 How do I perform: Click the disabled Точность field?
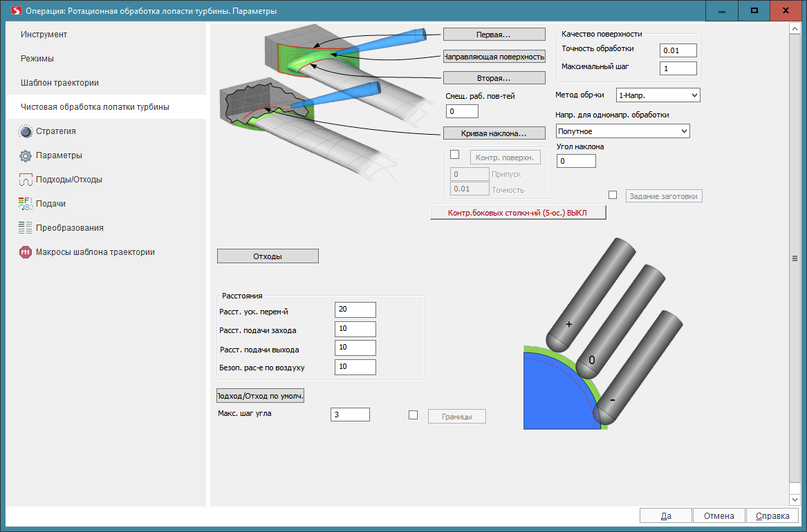pyautogui.click(x=470, y=189)
